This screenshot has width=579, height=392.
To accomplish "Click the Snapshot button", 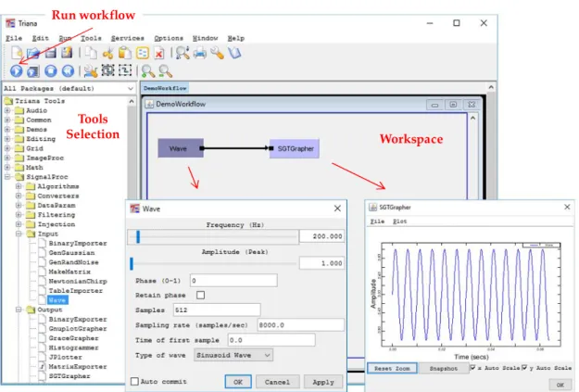I will pos(444,368).
